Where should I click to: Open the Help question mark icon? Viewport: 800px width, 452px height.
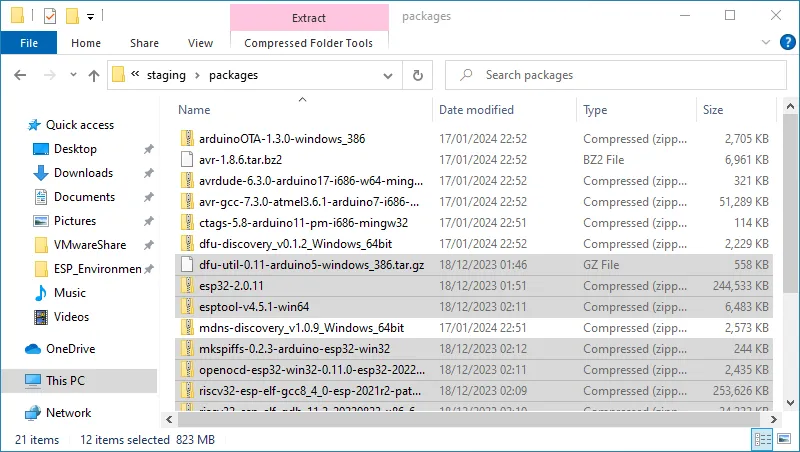point(788,42)
